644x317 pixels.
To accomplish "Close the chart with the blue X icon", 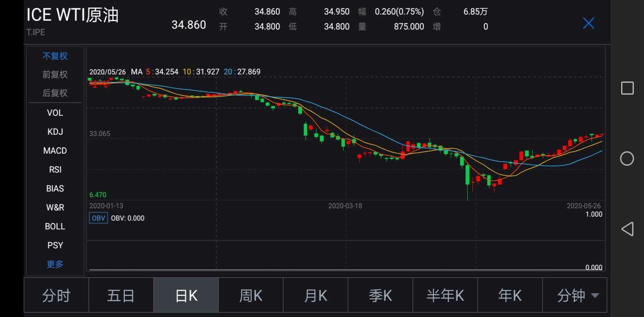I will click(x=588, y=23).
